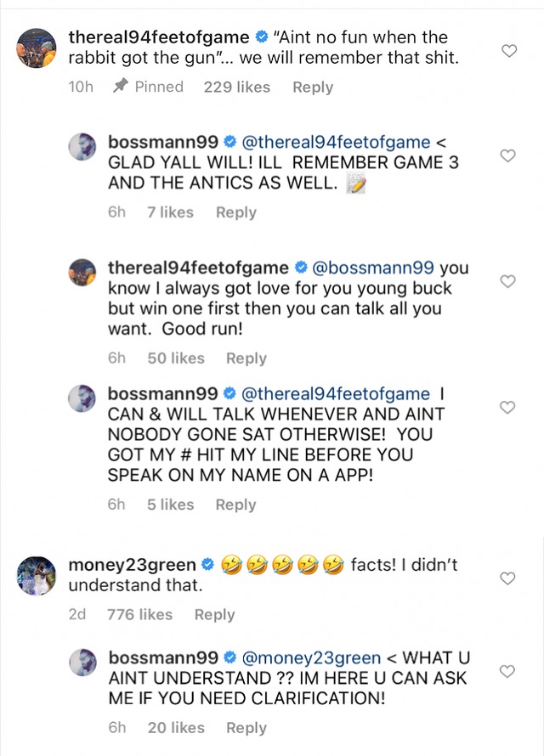Tap the Pinned pin icon
The image size is (544, 756).
pyautogui.click(x=120, y=87)
